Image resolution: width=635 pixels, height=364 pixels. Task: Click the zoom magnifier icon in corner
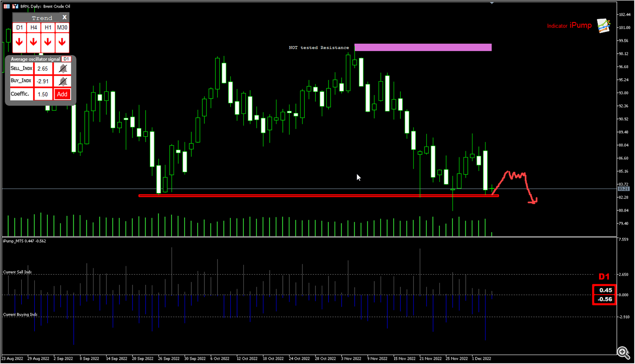click(623, 352)
